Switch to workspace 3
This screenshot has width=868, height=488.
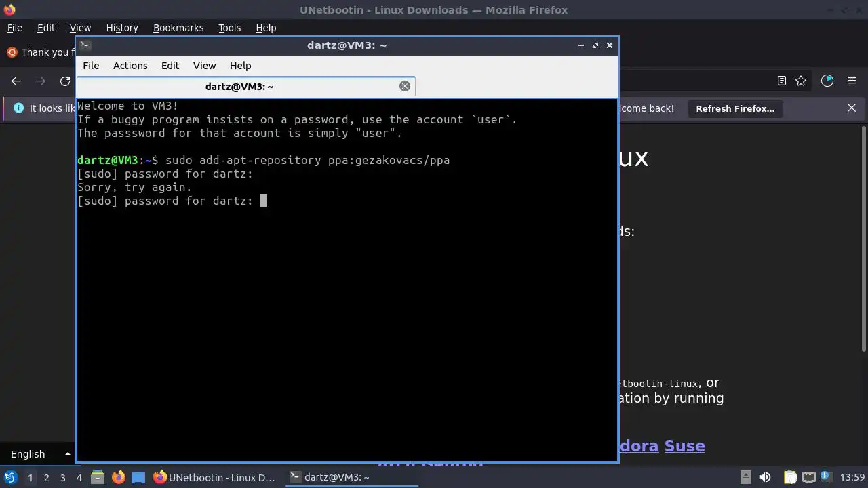pos(62,478)
